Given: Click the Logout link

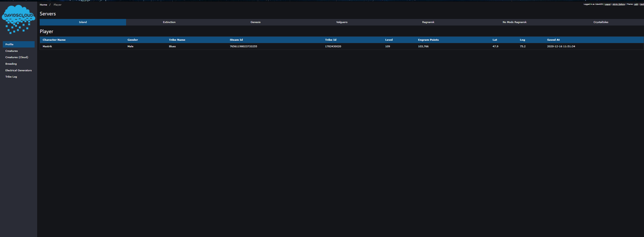Looking at the screenshot, I should coord(607,4).
